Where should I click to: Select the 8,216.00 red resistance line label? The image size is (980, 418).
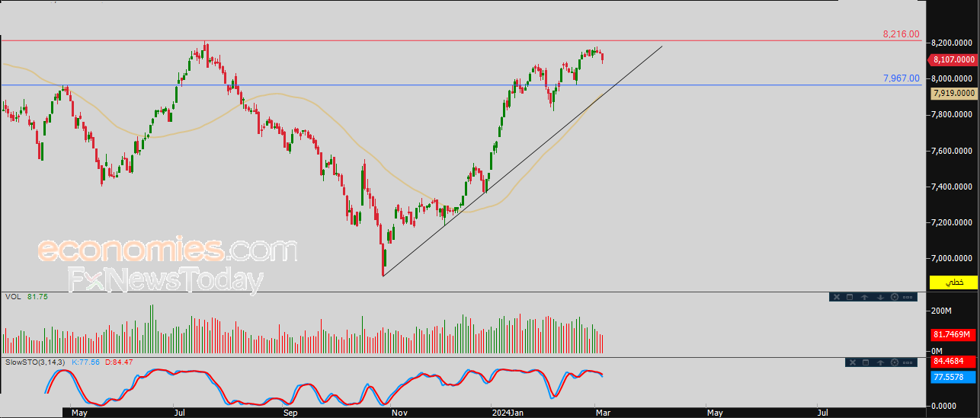click(901, 34)
